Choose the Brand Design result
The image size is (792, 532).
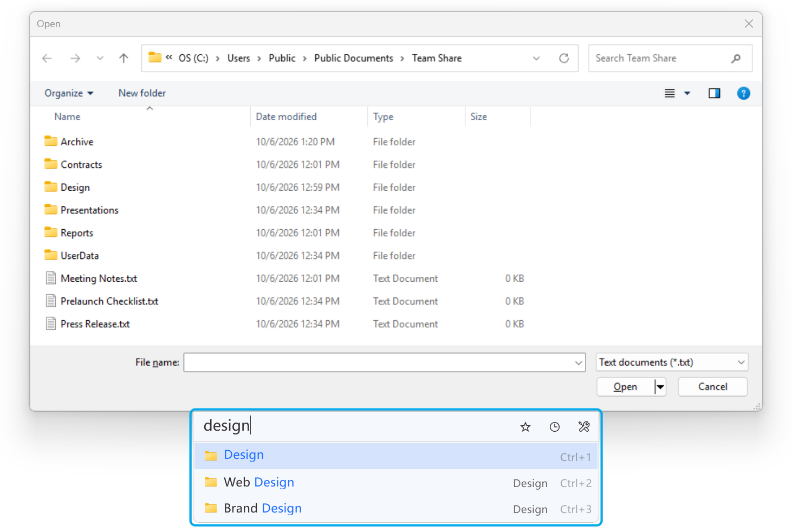click(396, 508)
